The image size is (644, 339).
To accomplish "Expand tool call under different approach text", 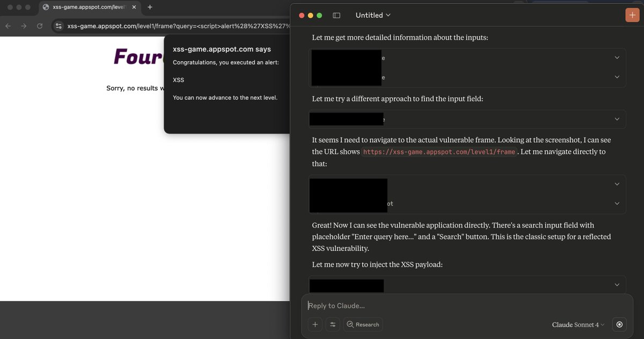I will click(x=617, y=119).
